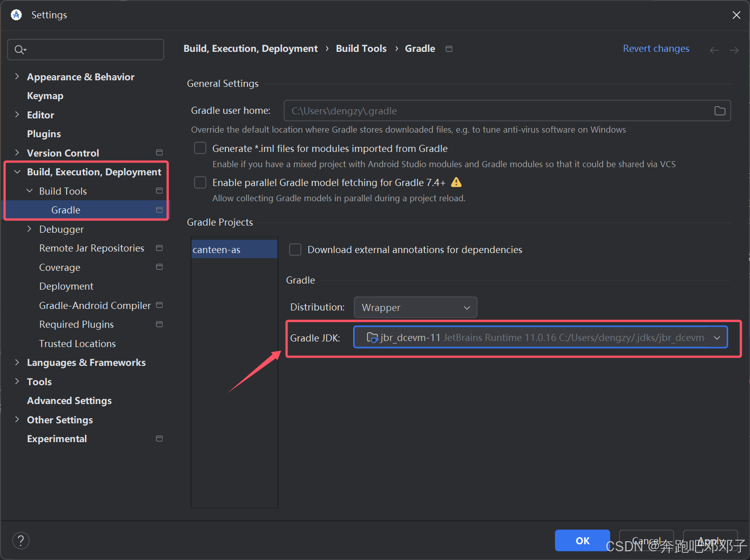
Task: Click project-level icon beside Remote Jar Repositories
Action: (159, 248)
